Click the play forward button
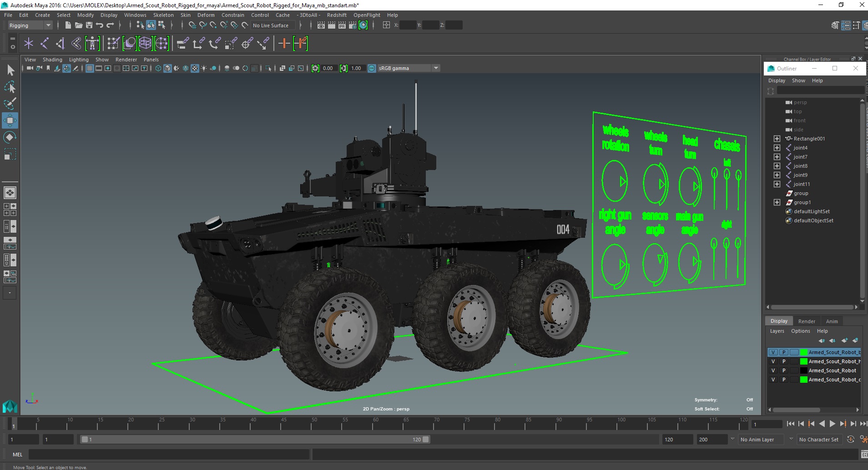 (832, 424)
